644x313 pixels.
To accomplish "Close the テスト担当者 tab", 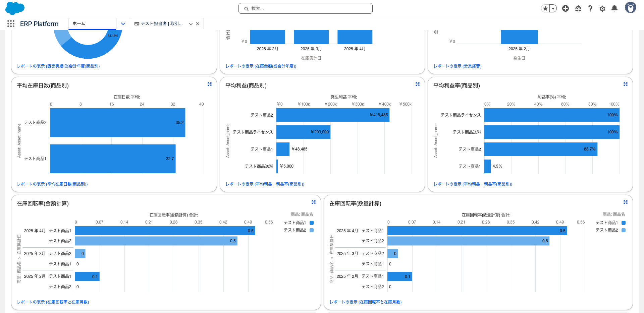I will [x=198, y=24].
